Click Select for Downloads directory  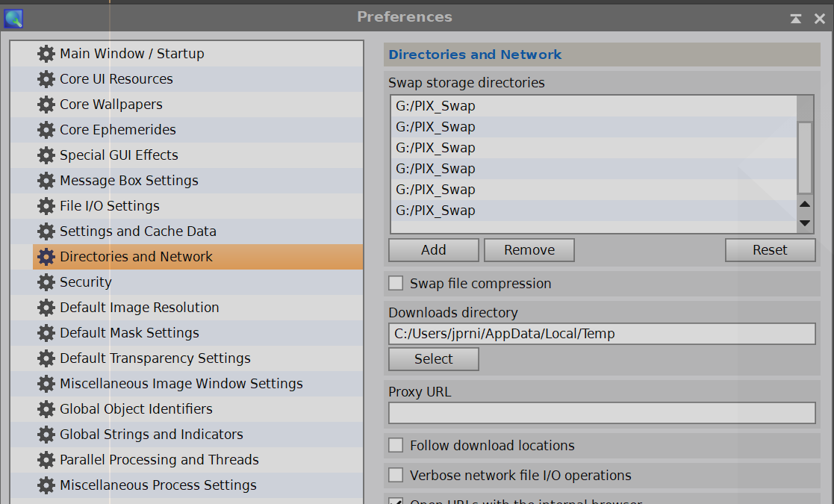pyautogui.click(x=433, y=359)
